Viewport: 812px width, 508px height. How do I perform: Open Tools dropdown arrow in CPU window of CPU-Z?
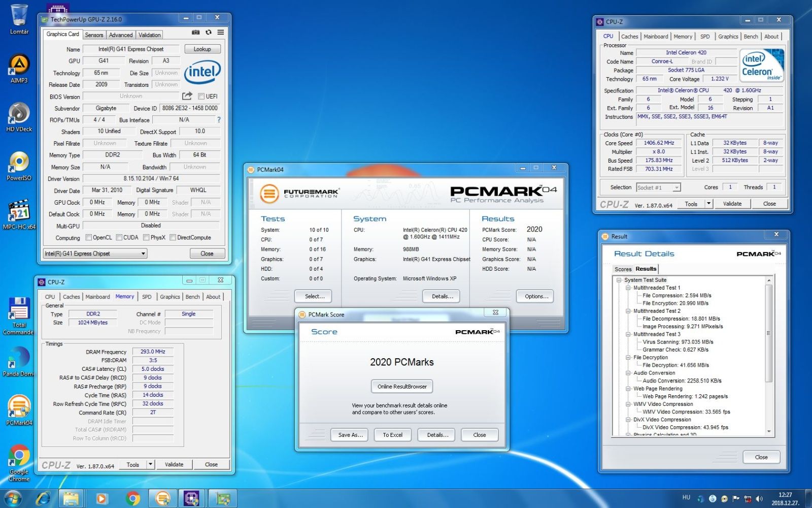click(x=709, y=204)
